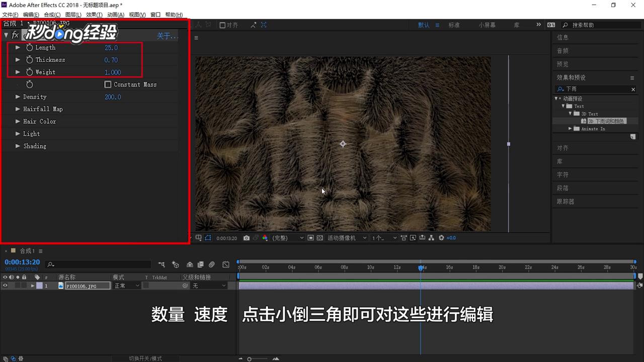The width and height of the screenshot is (644, 362).
Task: Toggle pixel aspect ratio correction icon
Action: click(x=404, y=238)
